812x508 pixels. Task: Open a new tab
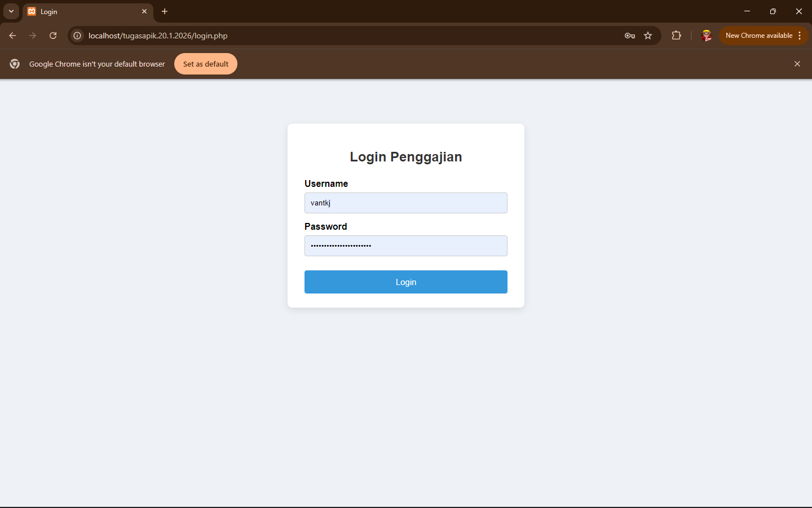(x=165, y=11)
